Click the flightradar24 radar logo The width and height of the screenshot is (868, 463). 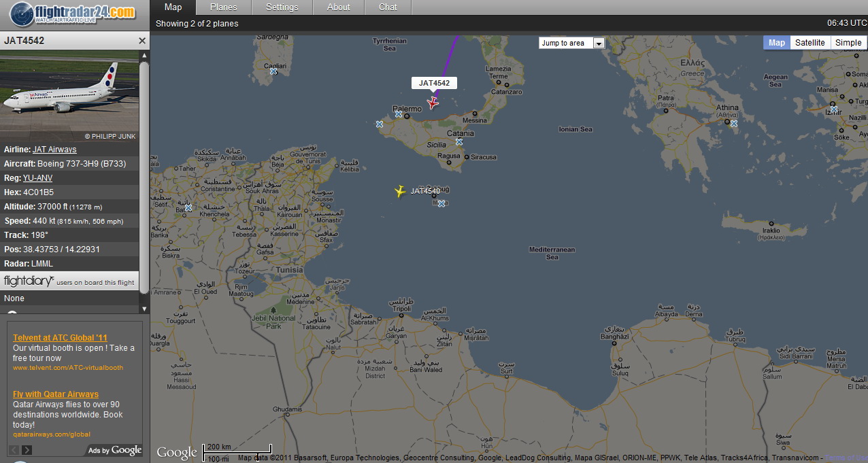pyautogui.click(x=21, y=13)
